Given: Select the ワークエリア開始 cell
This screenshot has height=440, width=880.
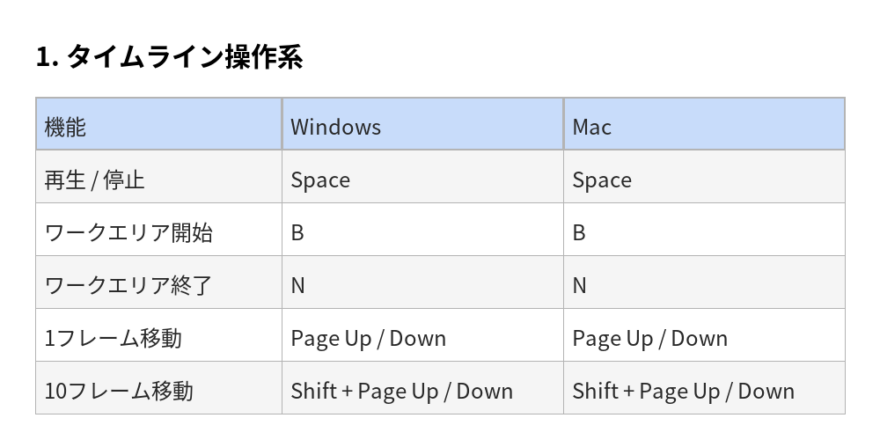Looking at the screenshot, I should click(129, 233).
